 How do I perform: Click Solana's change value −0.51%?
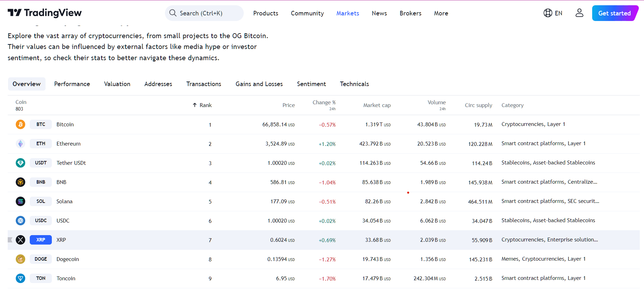click(x=327, y=202)
